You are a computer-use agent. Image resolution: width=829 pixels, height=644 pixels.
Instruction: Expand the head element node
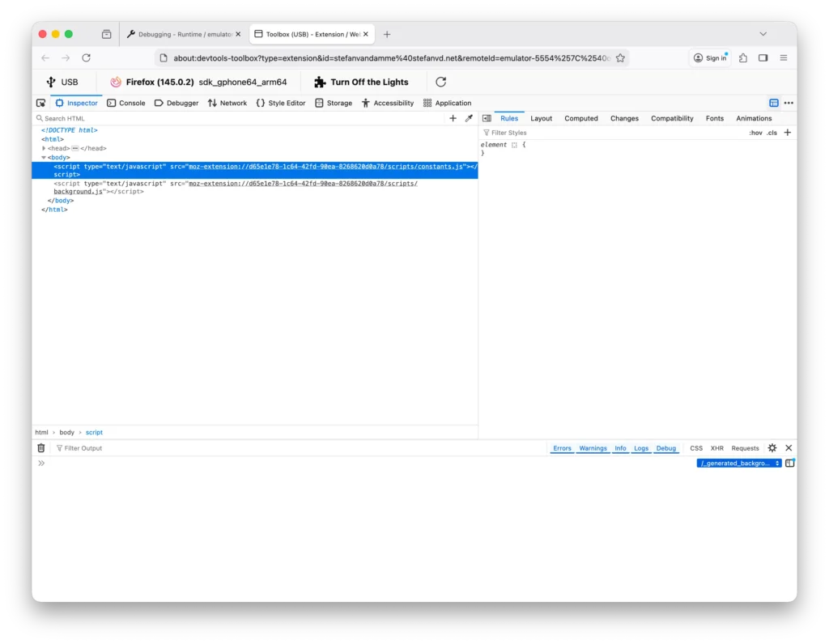click(44, 148)
